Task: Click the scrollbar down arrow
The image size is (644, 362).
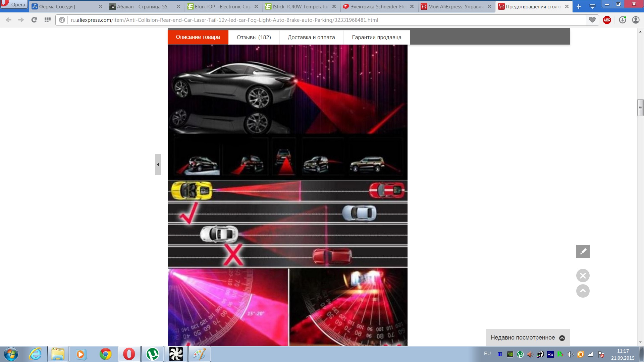Action: [640, 343]
